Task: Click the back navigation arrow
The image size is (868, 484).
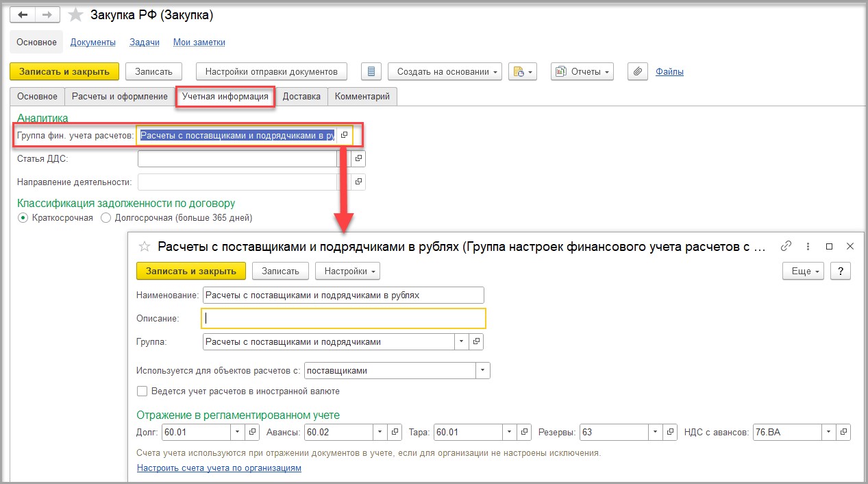Action: 23,15
